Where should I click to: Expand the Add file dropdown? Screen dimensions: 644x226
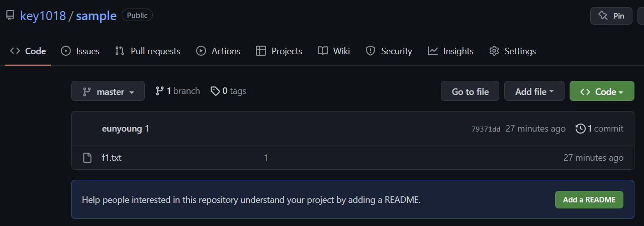pos(534,91)
